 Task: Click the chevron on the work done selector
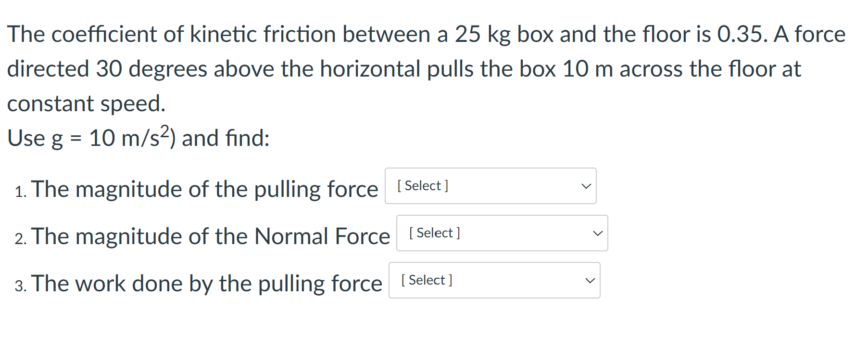click(590, 280)
